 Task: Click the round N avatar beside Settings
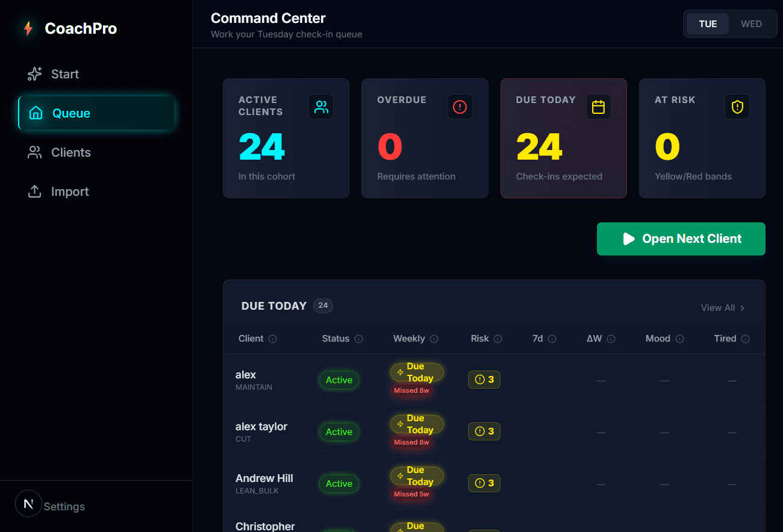tap(28, 504)
